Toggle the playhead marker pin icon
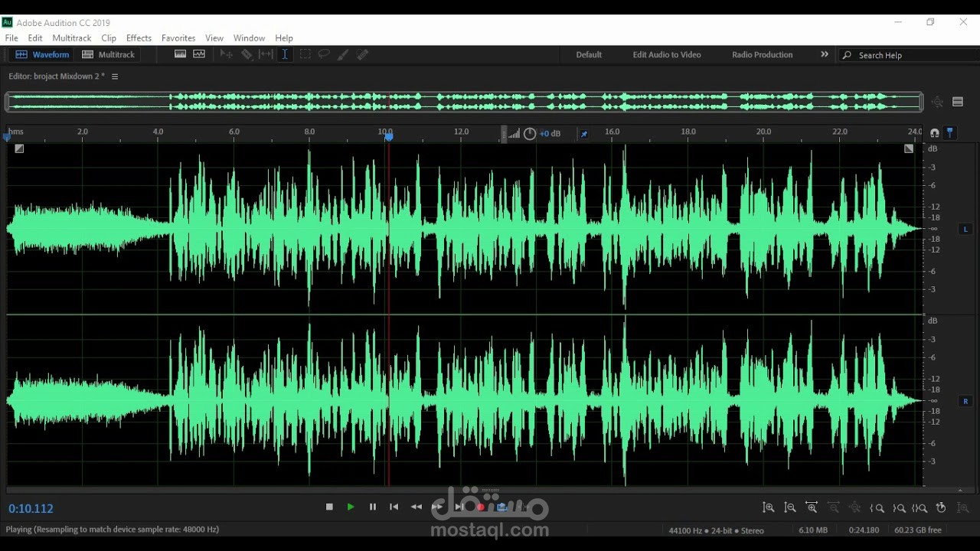Image resolution: width=980 pixels, height=551 pixels. click(x=950, y=133)
